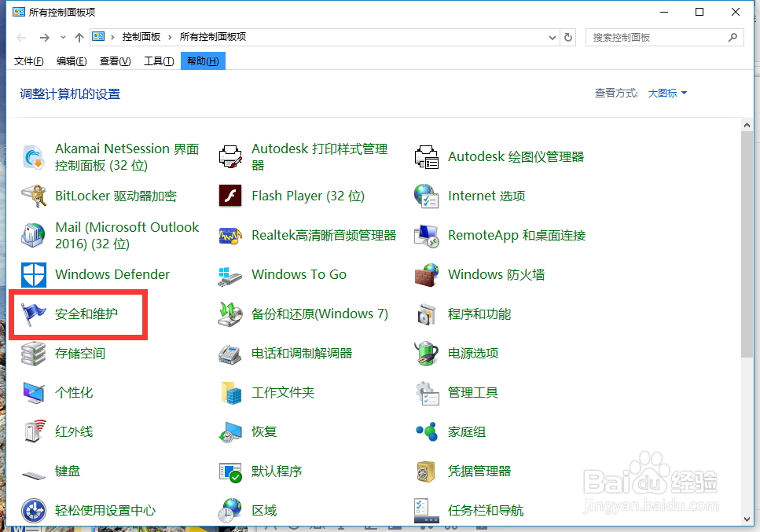Expand the address bar history dropdown
Screen dimensions: 760x532
(552, 37)
